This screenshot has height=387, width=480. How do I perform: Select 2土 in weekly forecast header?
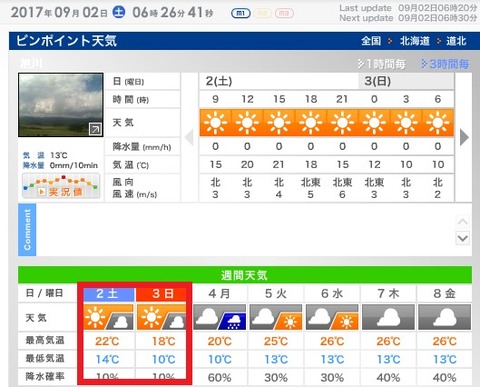[x=108, y=294]
